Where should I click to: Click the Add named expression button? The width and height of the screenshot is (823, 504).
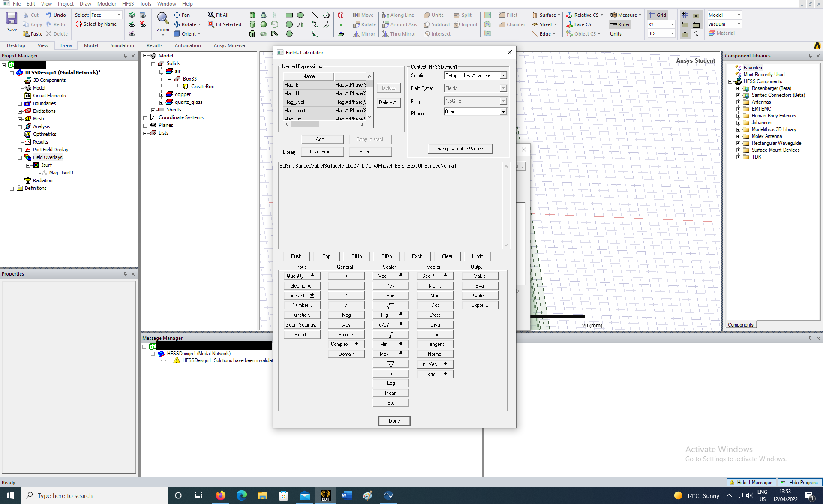322,139
